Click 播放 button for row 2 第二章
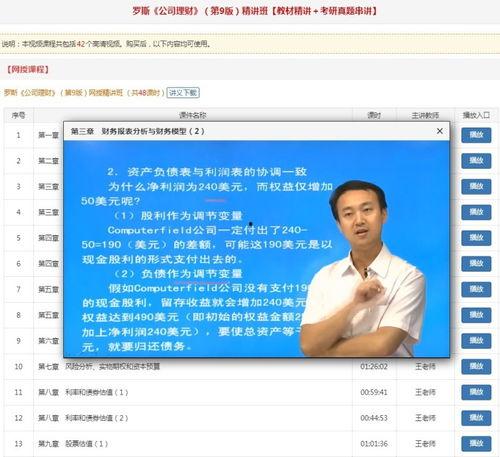 (x=476, y=161)
